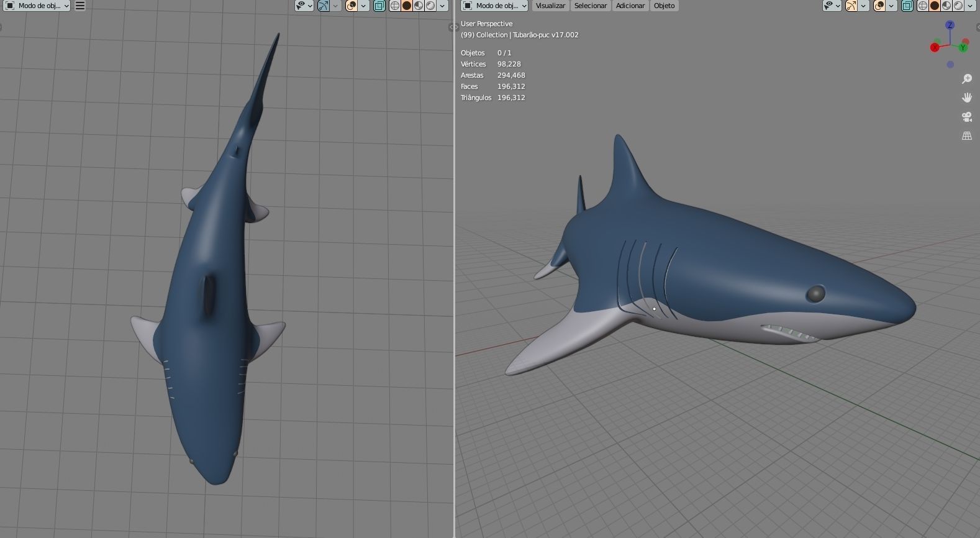The height and width of the screenshot is (538, 980).
Task: Toggle perspective/orthographic grid icon
Action: point(967,135)
